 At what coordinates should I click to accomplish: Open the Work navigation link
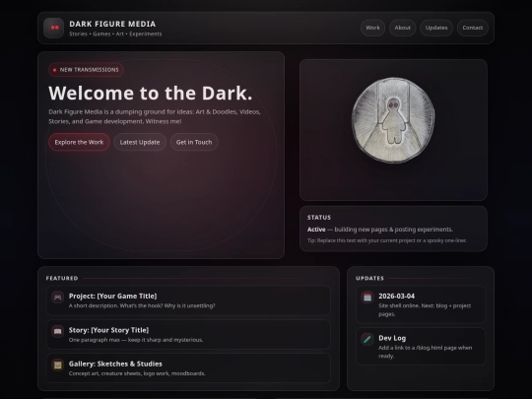coord(372,28)
